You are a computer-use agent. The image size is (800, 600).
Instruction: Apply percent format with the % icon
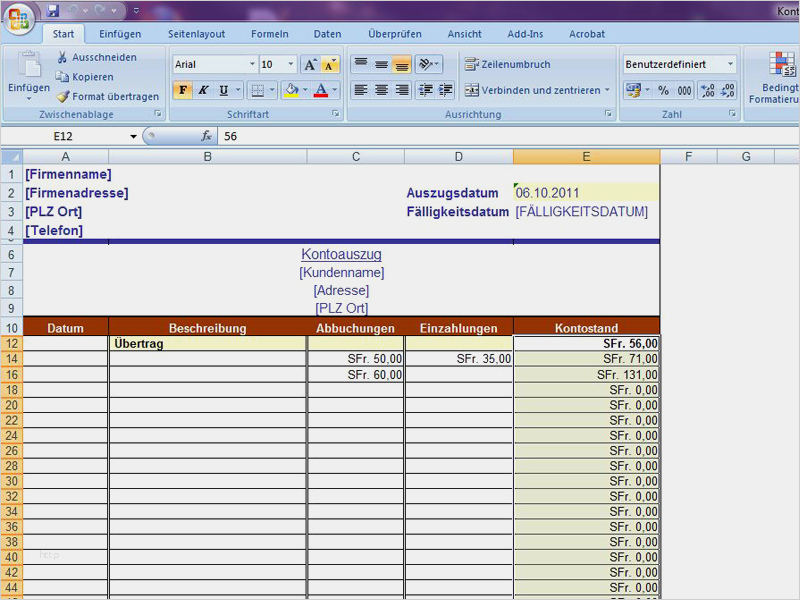tap(662, 90)
